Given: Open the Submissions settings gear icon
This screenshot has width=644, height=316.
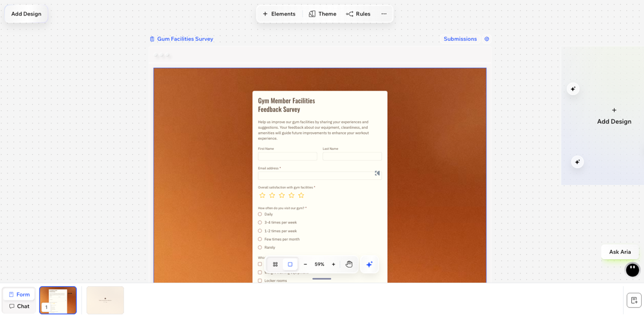Looking at the screenshot, I should pyautogui.click(x=487, y=39).
